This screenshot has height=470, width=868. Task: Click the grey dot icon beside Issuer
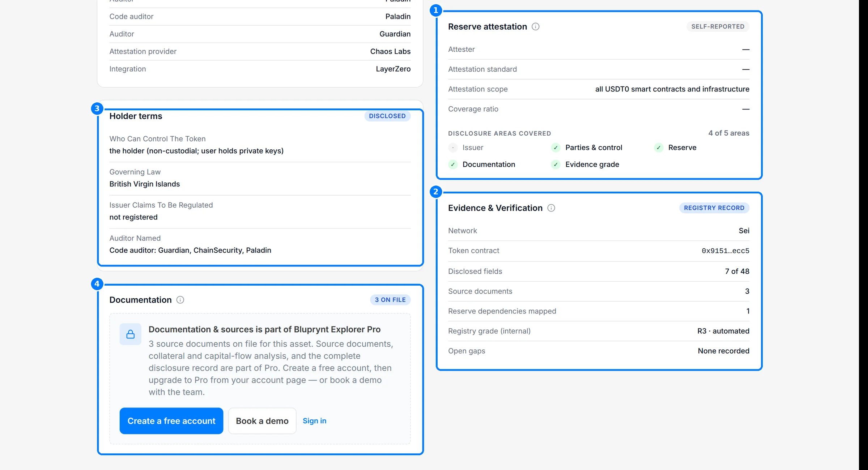click(453, 148)
